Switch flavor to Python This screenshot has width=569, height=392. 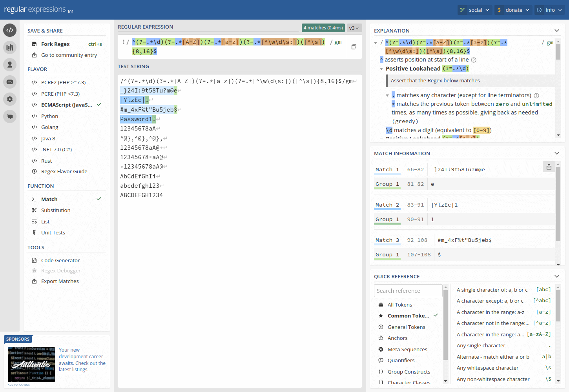click(x=50, y=116)
